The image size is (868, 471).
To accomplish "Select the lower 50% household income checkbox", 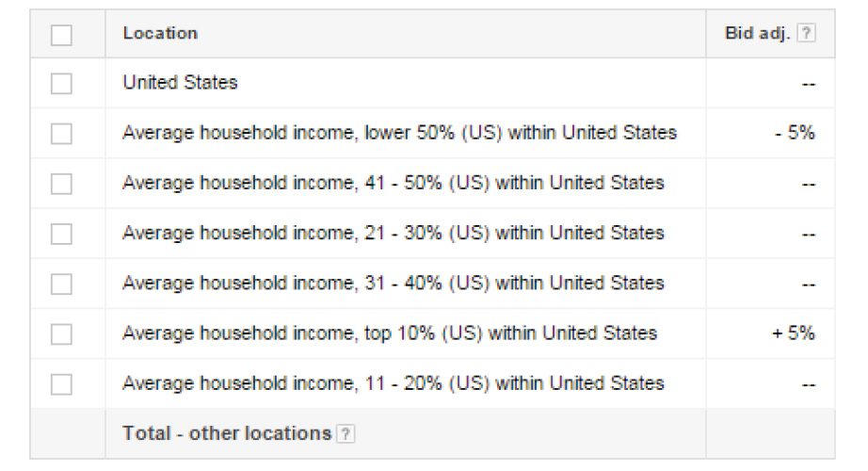I will 61,134.
